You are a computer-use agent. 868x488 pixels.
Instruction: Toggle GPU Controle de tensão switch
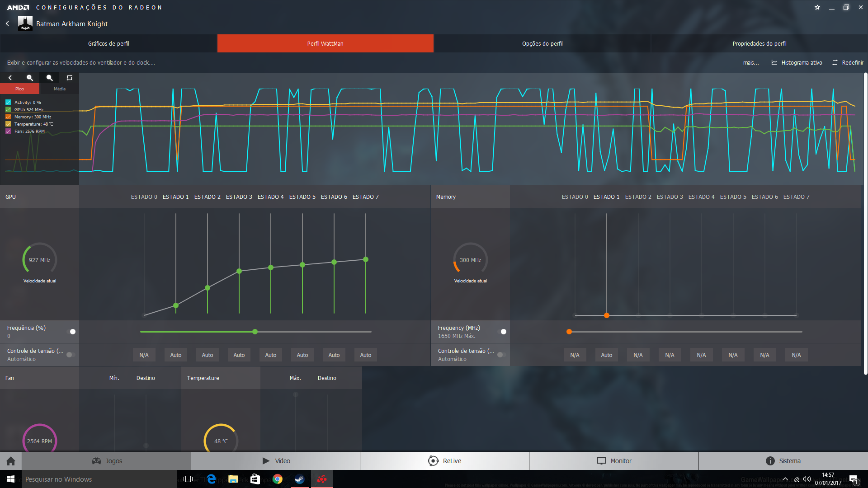[71, 355]
